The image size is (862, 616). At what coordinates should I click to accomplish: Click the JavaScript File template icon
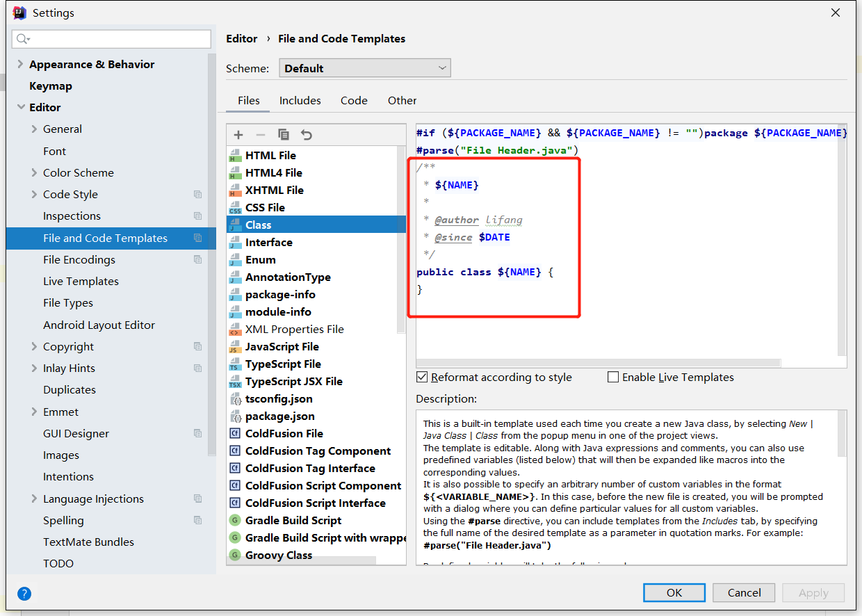pos(235,347)
